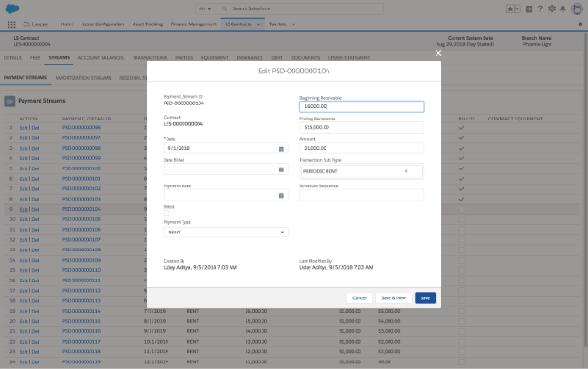Image resolution: width=588 pixels, height=369 pixels.
Task: Click the page vertical scrollbar
Action: point(585,191)
